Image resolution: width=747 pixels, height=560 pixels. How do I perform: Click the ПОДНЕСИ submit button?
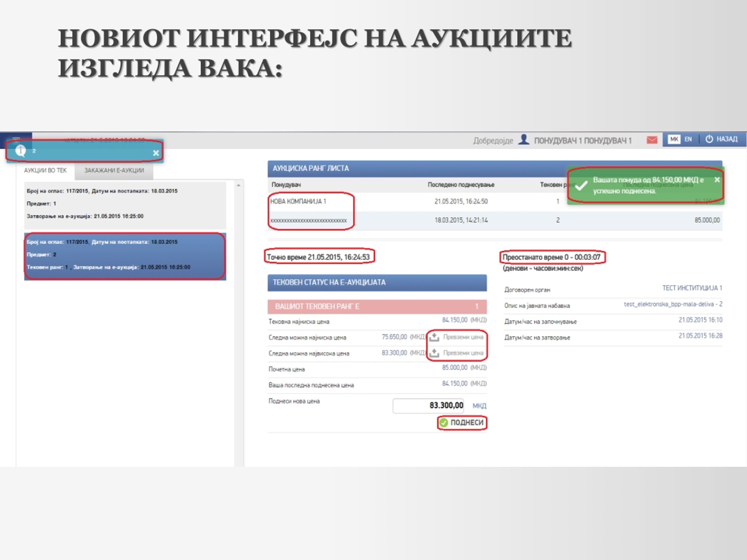pyautogui.click(x=462, y=423)
